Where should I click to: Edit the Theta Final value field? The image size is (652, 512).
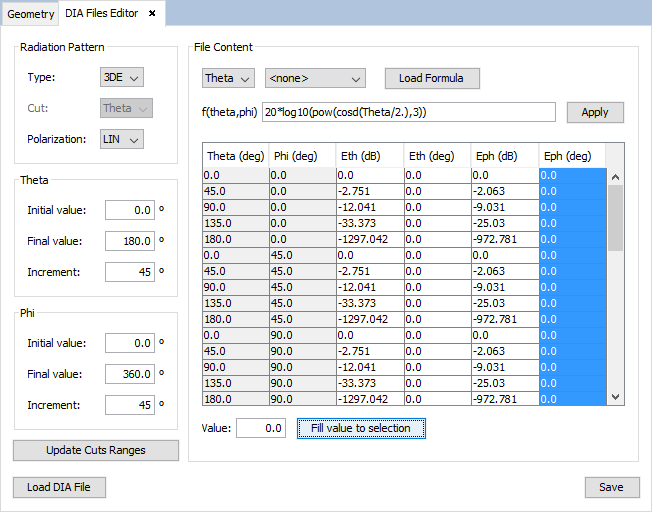[x=130, y=241]
